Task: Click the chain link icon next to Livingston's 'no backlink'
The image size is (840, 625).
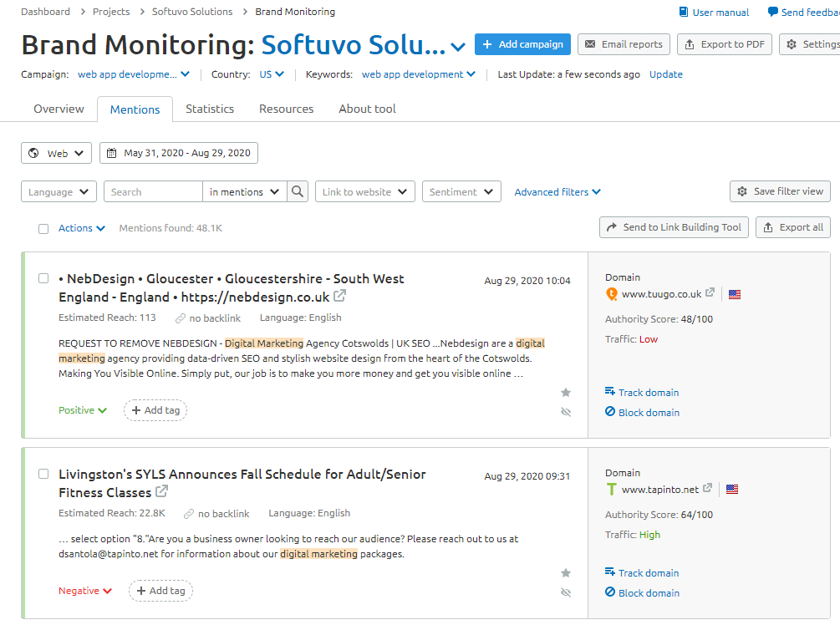Action: click(x=189, y=514)
